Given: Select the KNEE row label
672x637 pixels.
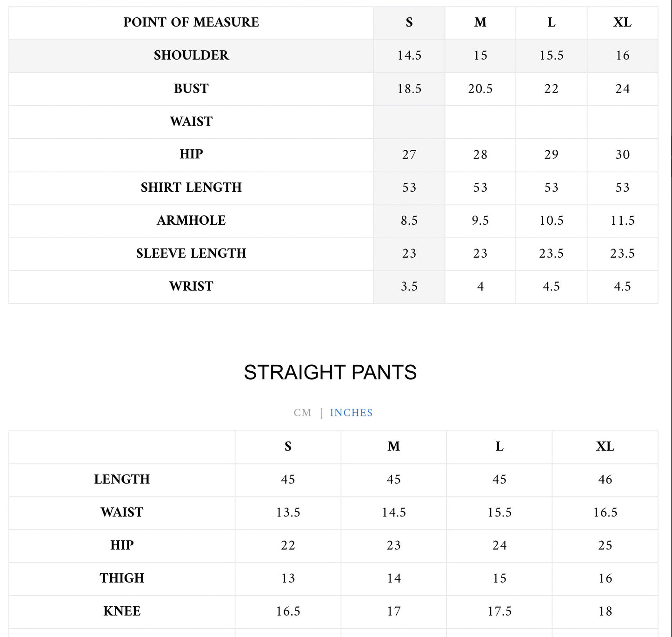Looking at the screenshot, I should click(122, 611).
